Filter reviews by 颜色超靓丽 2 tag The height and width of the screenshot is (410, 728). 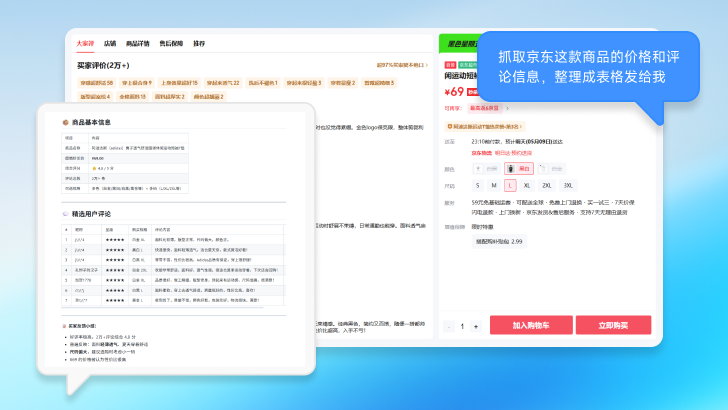point(208,97)
